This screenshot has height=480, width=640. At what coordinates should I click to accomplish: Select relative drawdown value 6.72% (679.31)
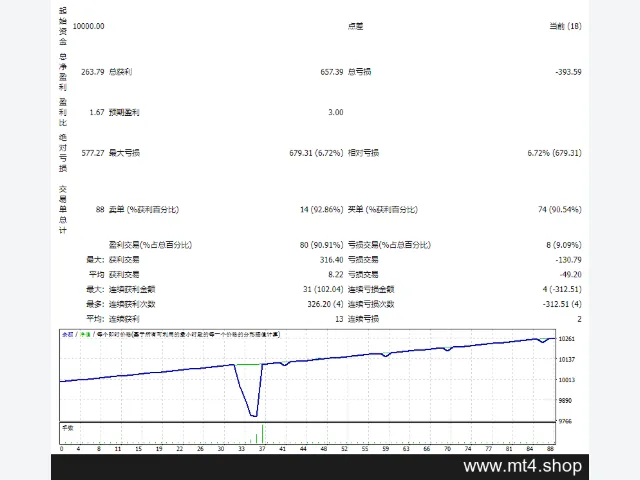coord(554,153)
